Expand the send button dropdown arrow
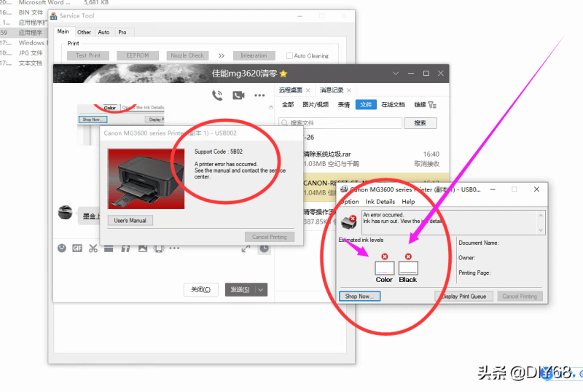 pyautogui.click(x=262, y=289)
